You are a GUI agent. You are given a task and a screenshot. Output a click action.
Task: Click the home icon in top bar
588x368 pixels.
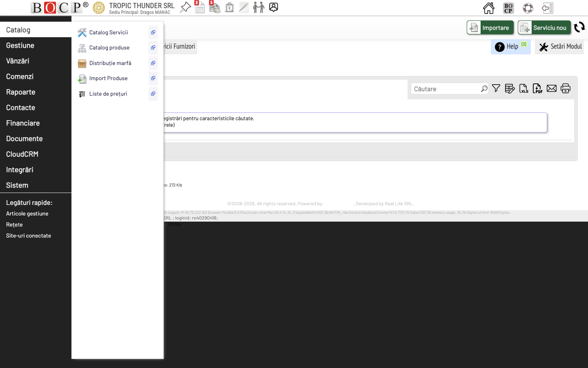[489, 7]
